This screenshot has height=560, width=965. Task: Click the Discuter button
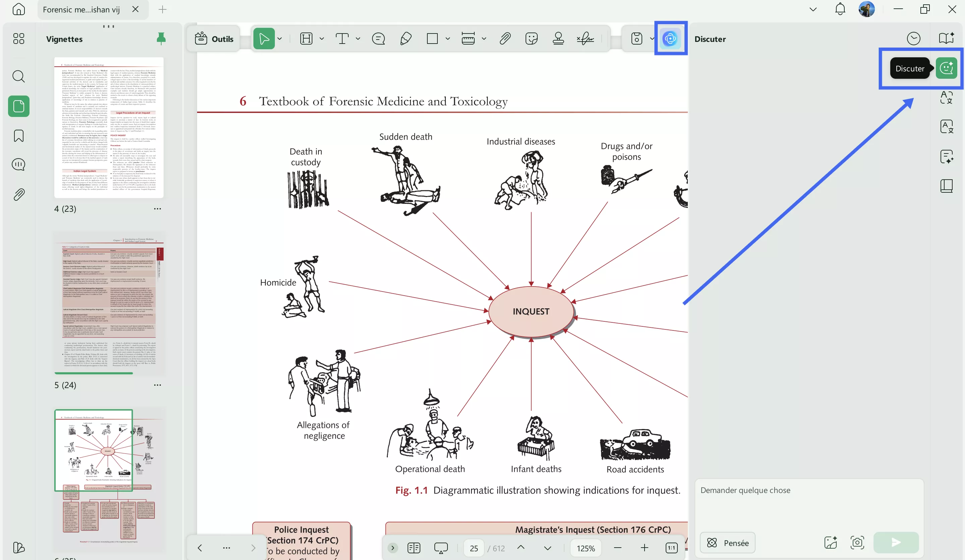[947, 68]
